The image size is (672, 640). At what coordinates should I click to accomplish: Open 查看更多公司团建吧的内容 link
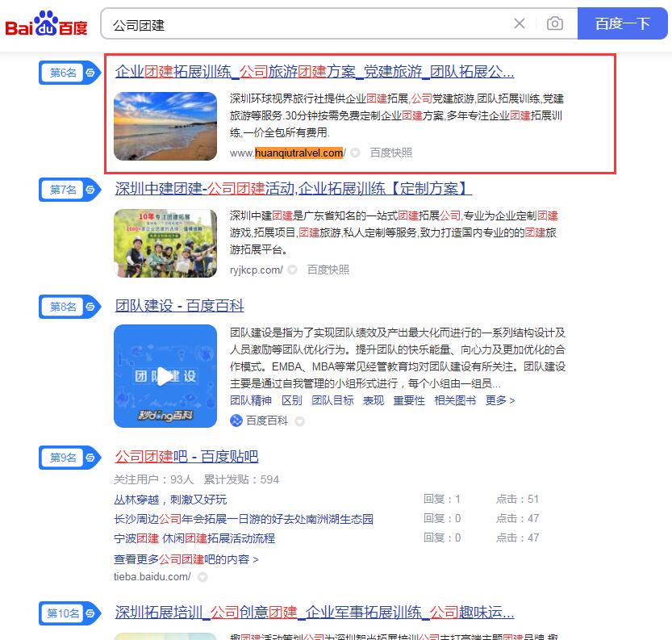(x=186, y=559)
